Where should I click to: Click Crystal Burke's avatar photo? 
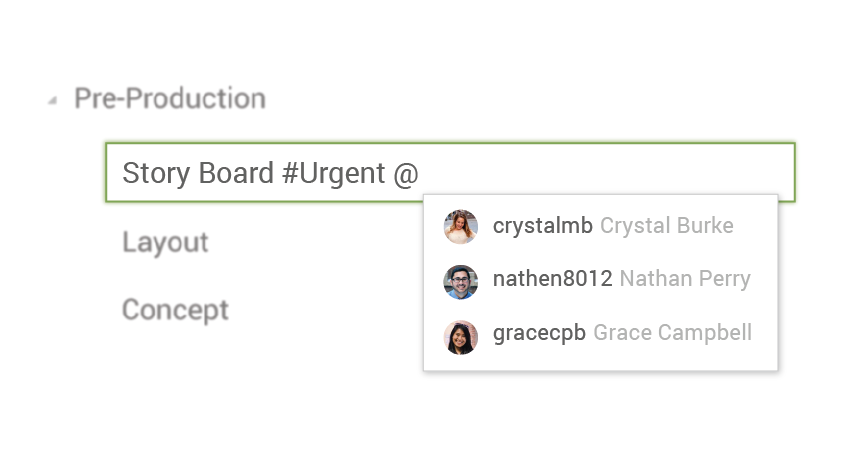pos(461,227)
